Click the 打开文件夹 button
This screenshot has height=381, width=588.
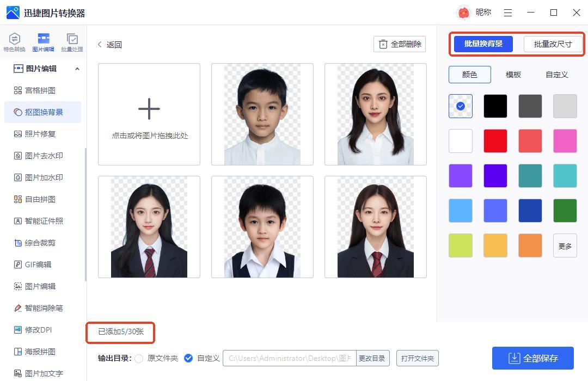coord(417,358)
